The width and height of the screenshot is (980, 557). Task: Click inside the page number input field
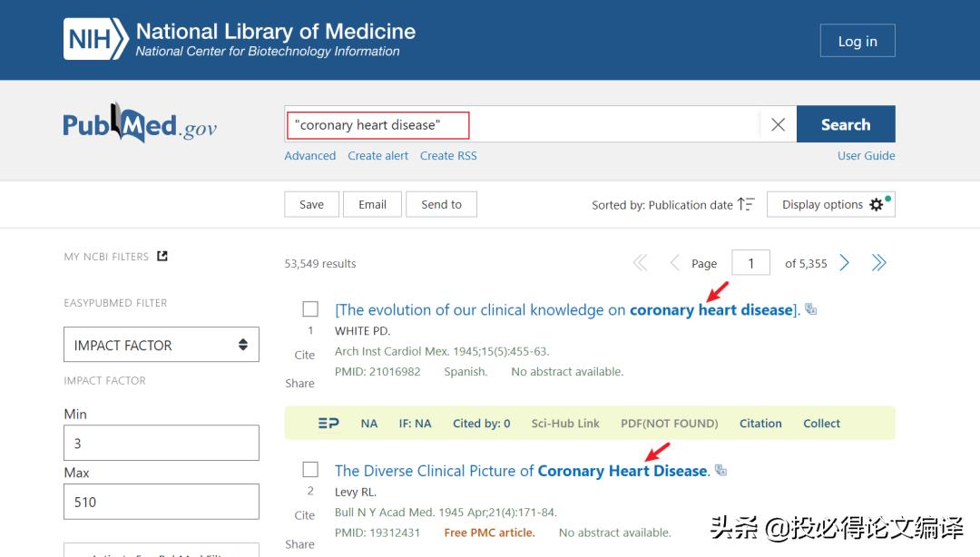pos(750,262)
